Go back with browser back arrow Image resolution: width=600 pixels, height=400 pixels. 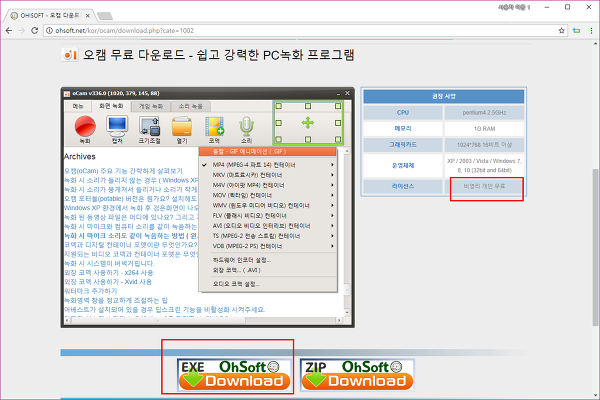click(9, 31)
